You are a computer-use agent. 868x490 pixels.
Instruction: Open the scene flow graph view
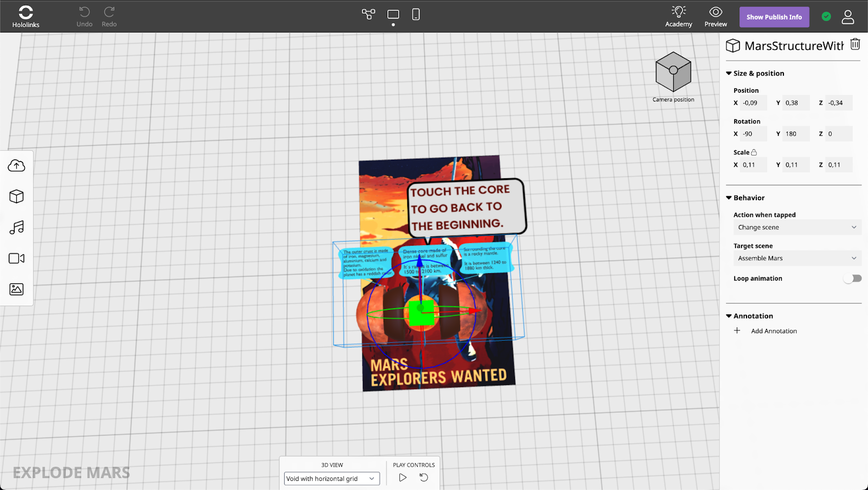368,14
